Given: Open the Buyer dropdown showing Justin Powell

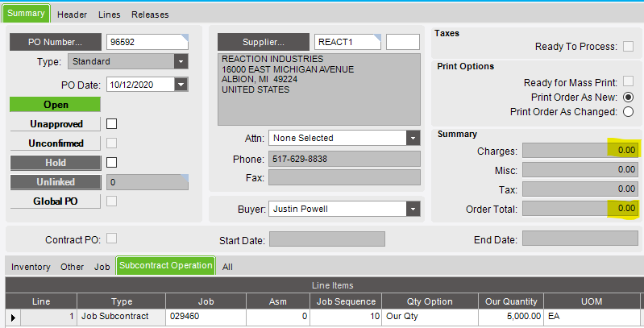Looking at the screenshot, I should [x=413, y=209].
